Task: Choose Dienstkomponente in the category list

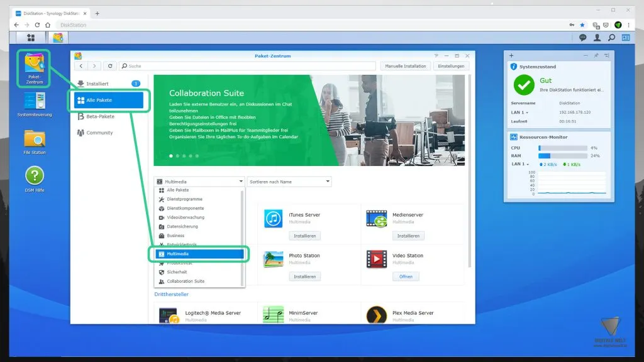Action: pyautogui.click(x=199, y=209)
